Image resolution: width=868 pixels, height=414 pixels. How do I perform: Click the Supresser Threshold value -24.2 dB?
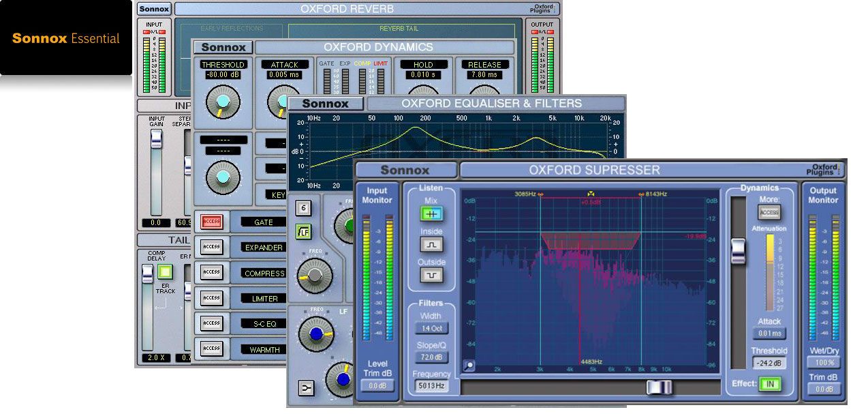[x=769, y=363]
